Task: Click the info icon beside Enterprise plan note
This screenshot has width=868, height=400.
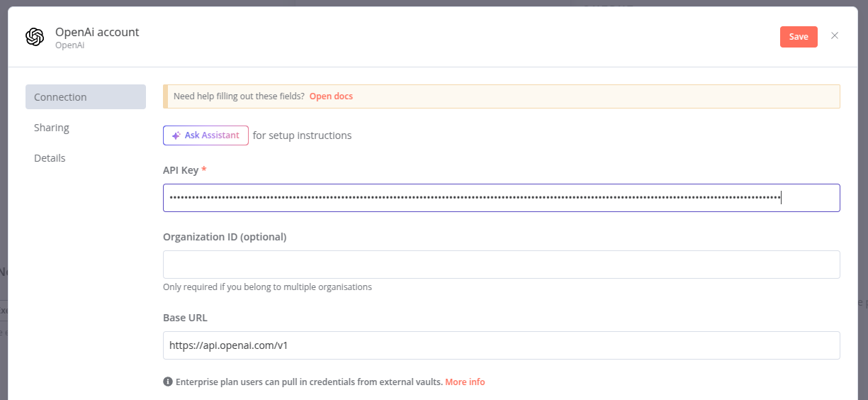Action: coord(168,382)
